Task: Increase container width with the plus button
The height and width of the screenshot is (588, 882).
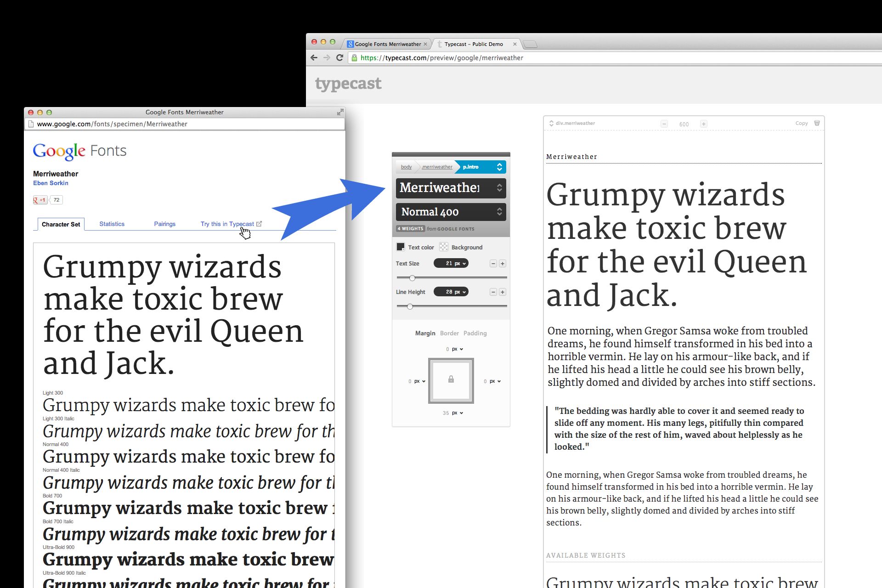Action: click(703, 124)
